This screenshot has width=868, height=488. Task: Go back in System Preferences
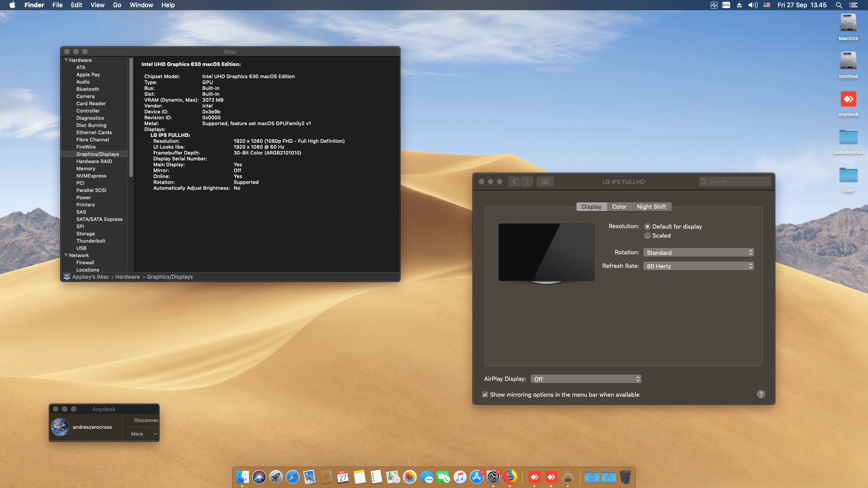click(x=514, y=182)
